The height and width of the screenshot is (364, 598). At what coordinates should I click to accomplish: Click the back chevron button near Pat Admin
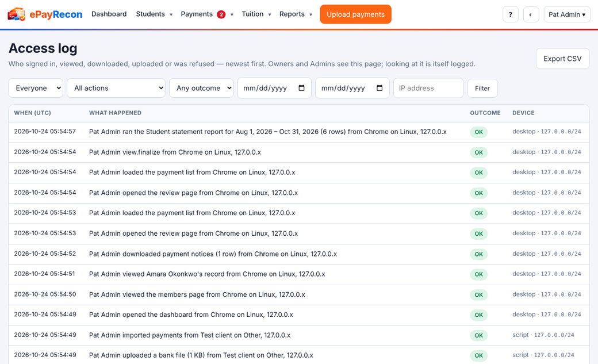click(531, 14)
